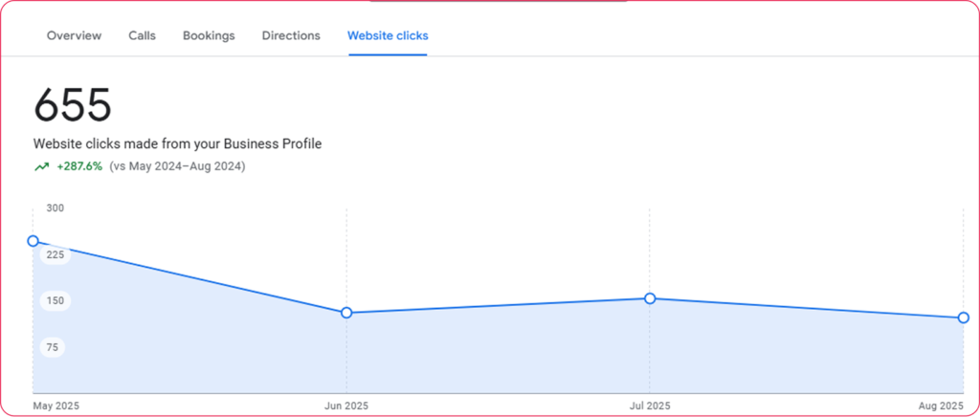Image resolution: width=980 pixels, height=417 pixels.
Task: Click the 300 y-axis value label
Action: click(x=55, y=208)
